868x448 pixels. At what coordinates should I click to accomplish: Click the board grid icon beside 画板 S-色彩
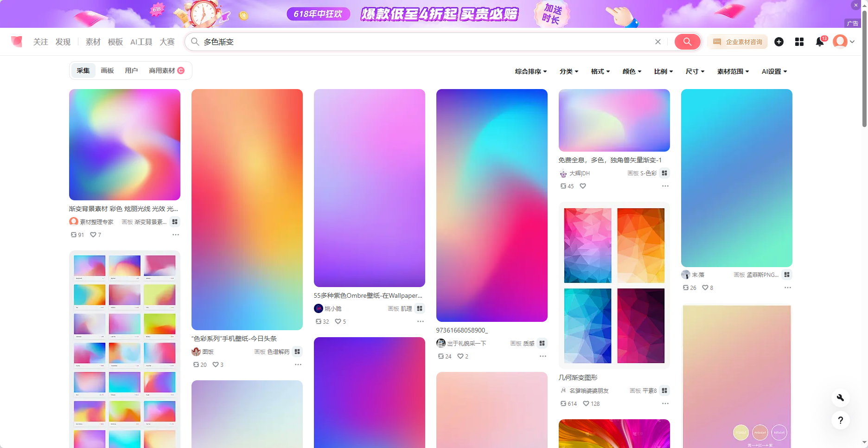pos(664,173)
